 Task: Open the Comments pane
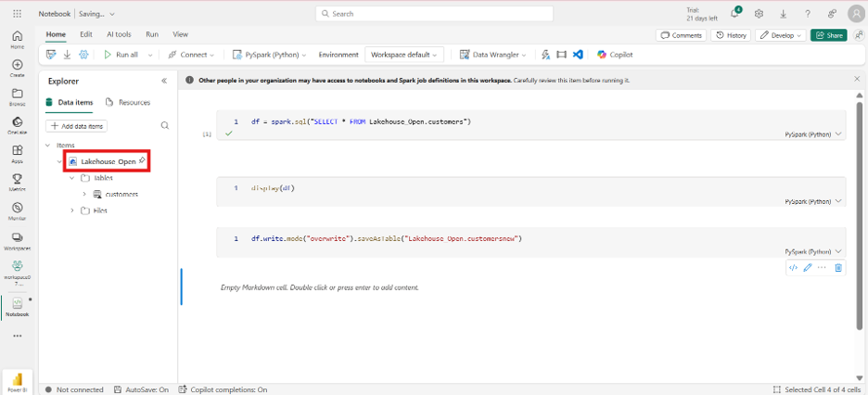[x=681, y=35]
